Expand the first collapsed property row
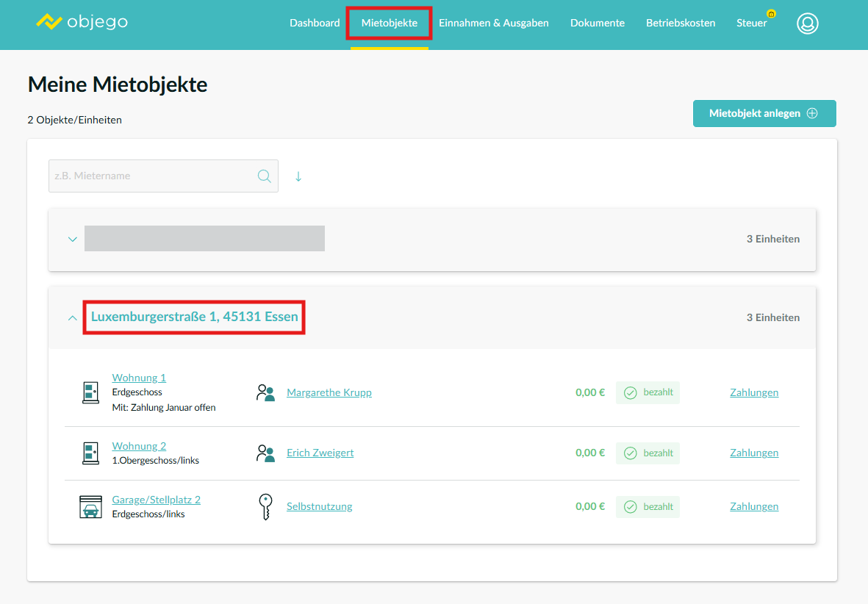The image size is (868, 604). [x=72, y=240]
